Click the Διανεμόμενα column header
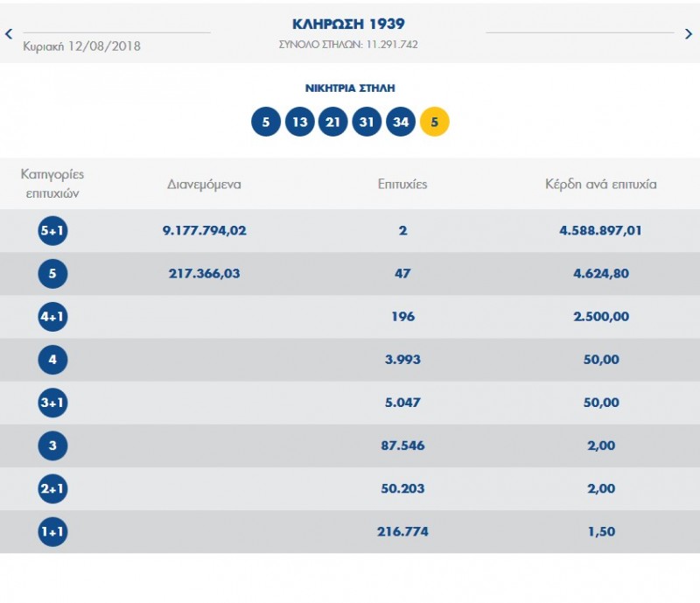The image size is (700, 603). [x=204, y=185]
